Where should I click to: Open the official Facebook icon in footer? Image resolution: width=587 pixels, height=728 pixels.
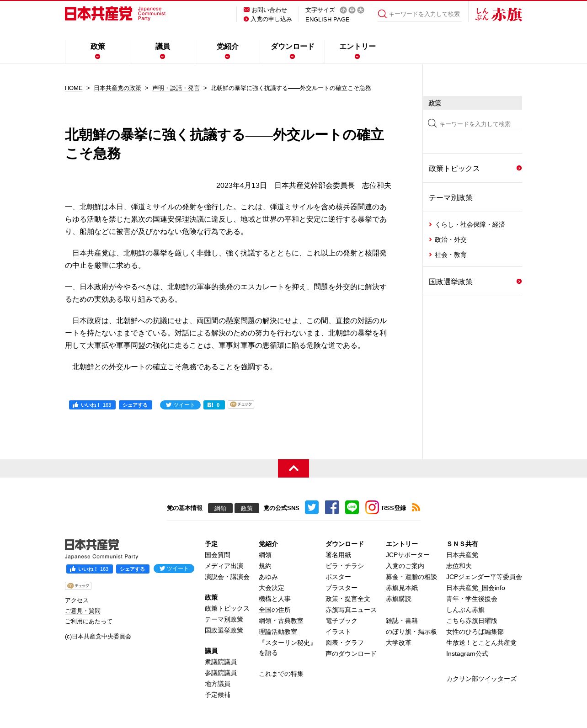coord(332,507)
